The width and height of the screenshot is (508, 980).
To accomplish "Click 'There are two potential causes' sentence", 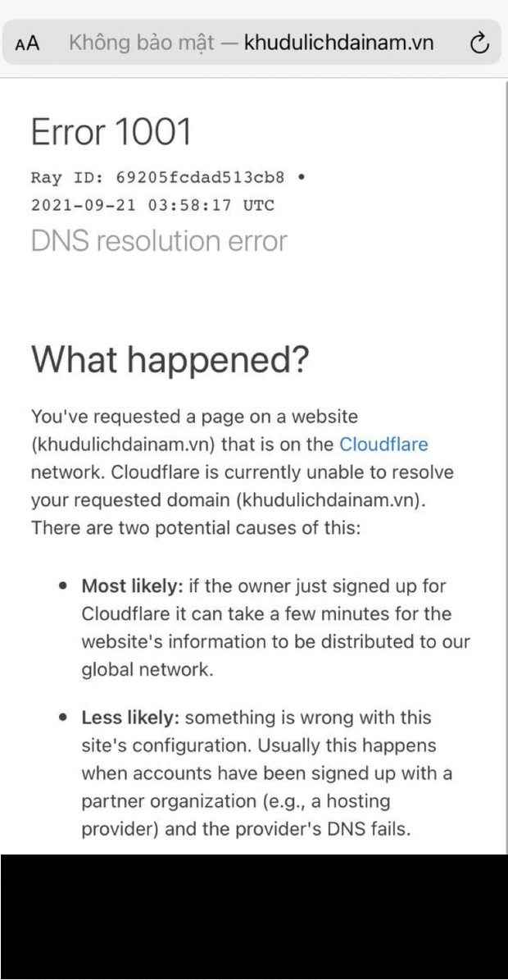I will click(x=195, y=528).
